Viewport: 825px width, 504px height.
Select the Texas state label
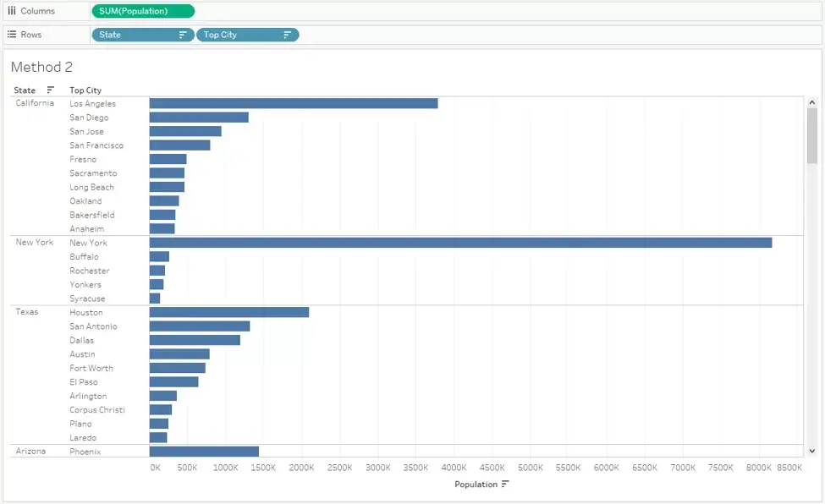coord(27,312)
